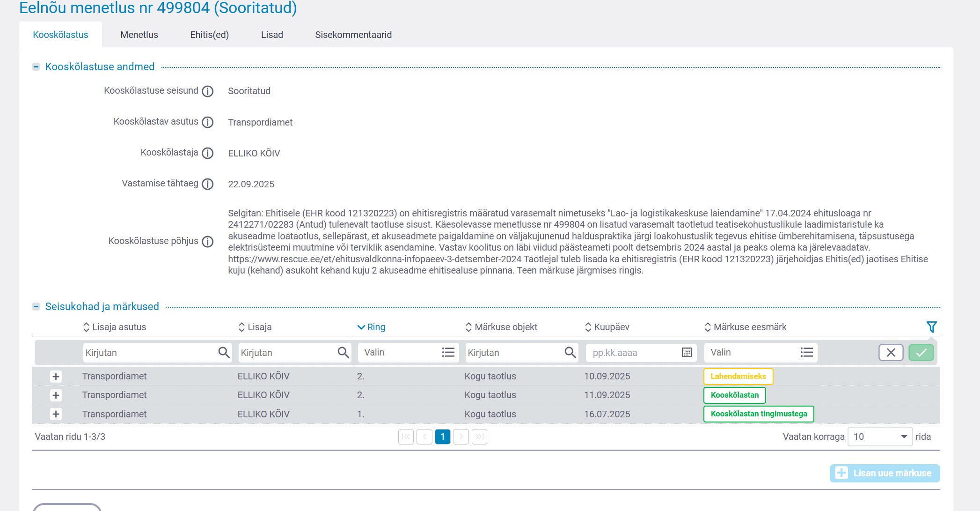Collapse Seisukohad ja märkused section
This screenshot has width=980, height=511.
click(36, 307)
